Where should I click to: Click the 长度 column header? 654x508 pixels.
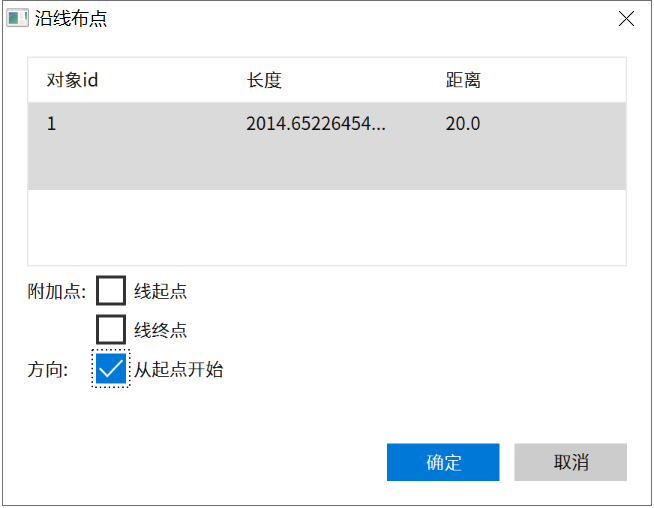coord(264,80)
